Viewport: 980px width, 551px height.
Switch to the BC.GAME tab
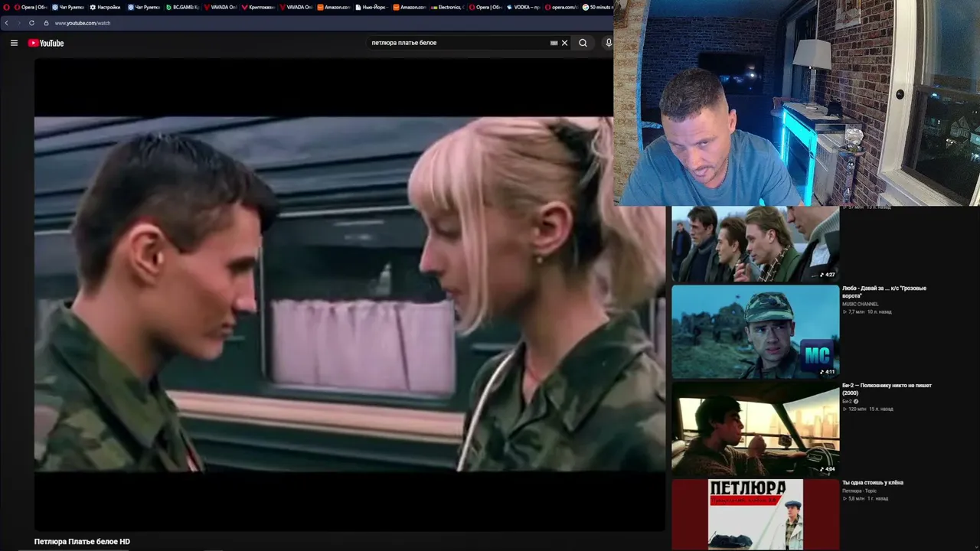coord(182,7)
